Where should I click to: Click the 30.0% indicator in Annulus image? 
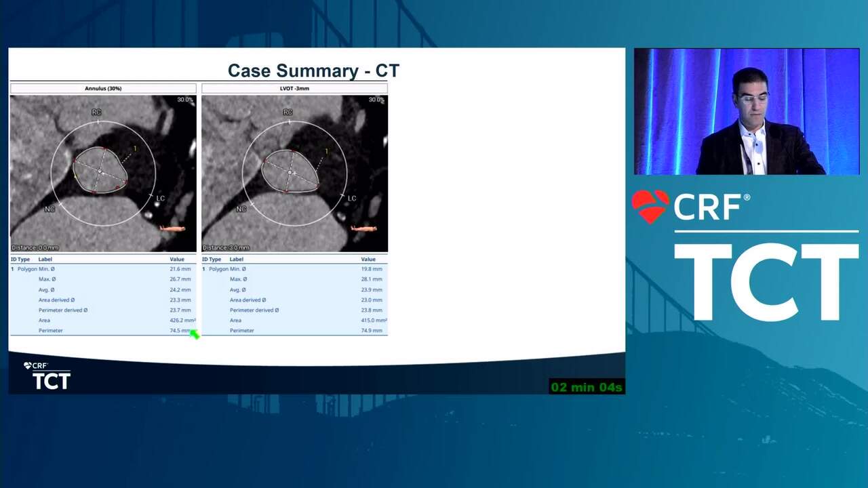[x=185, y=100]
